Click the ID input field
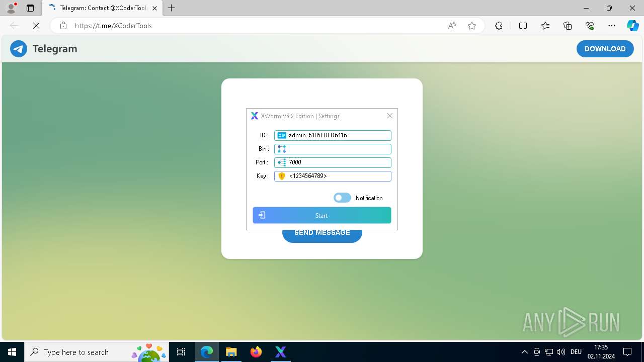Viewport: 644px width, 362px height. click(333, 135)
